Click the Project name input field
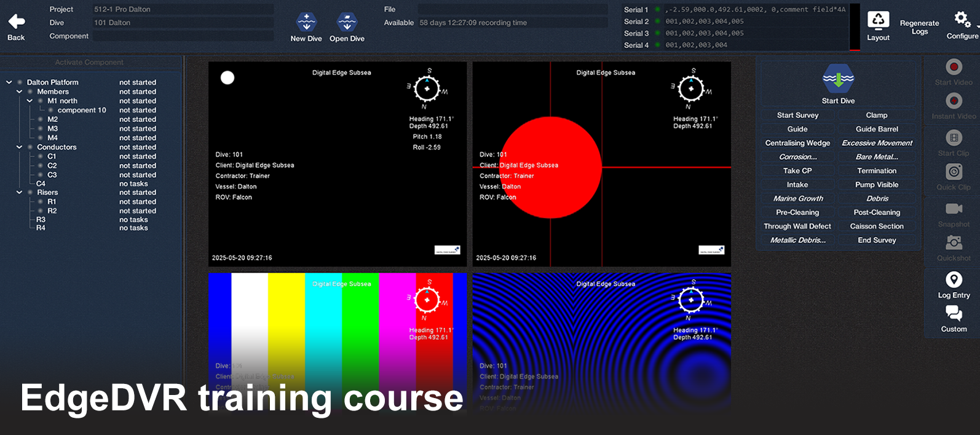The image size is (980, 435). pos(183,9)
